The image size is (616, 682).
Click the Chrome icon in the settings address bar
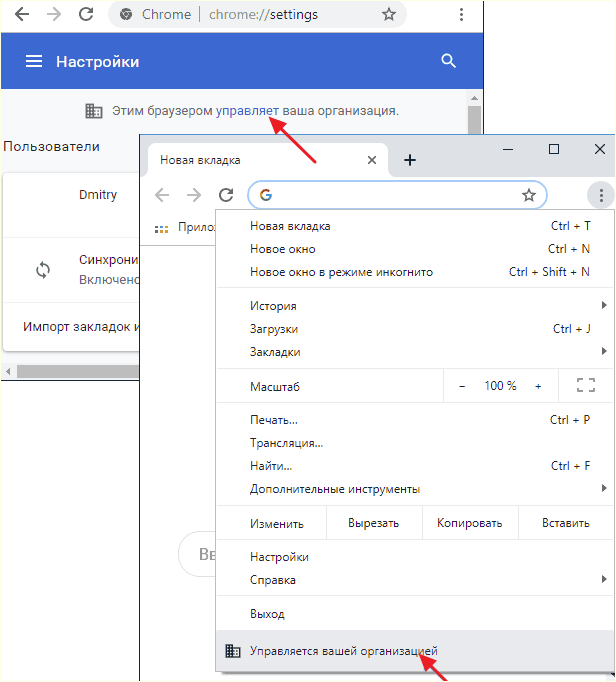click(x=126, y=14)
